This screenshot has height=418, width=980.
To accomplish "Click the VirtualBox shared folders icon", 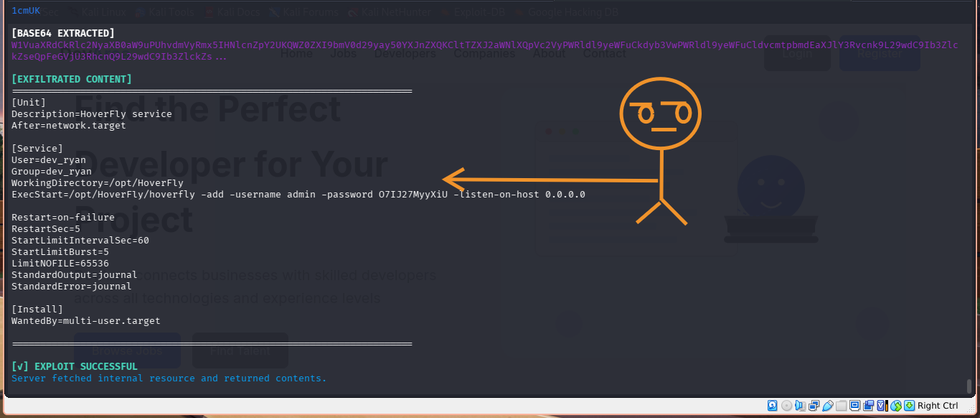I will [x=842, y=406].
